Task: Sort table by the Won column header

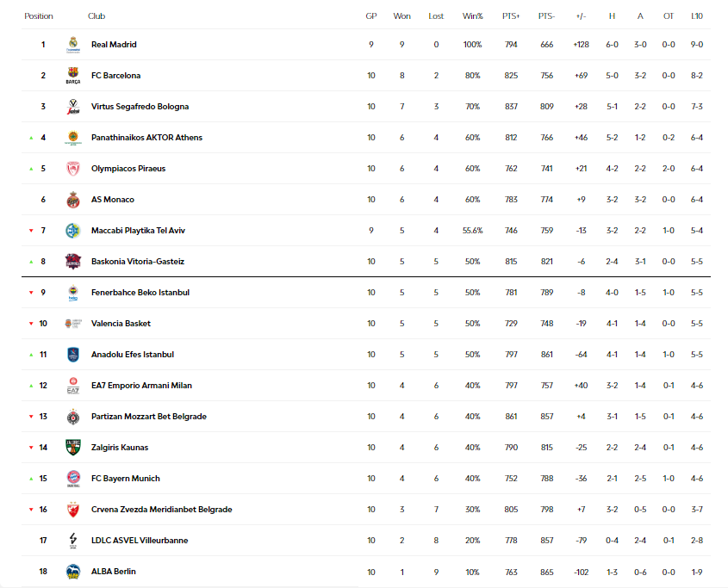Action: (x=401, y=16)
